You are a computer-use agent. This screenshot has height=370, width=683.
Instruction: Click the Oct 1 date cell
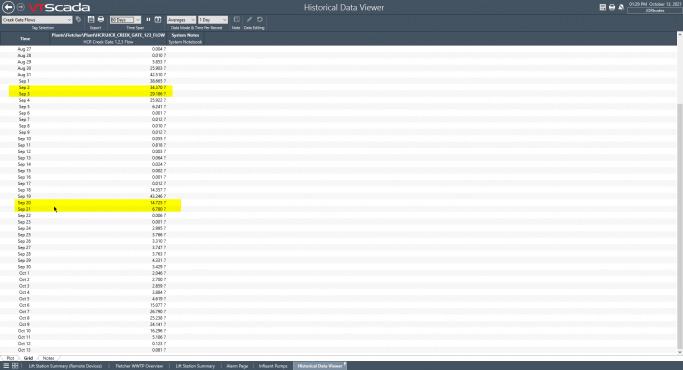(24, 273)
